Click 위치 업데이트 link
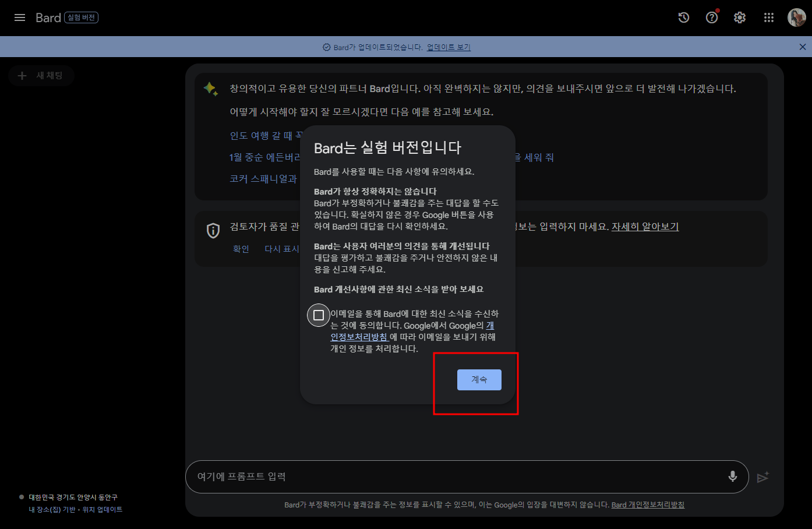812x529 pixels. tap(102, 510)
